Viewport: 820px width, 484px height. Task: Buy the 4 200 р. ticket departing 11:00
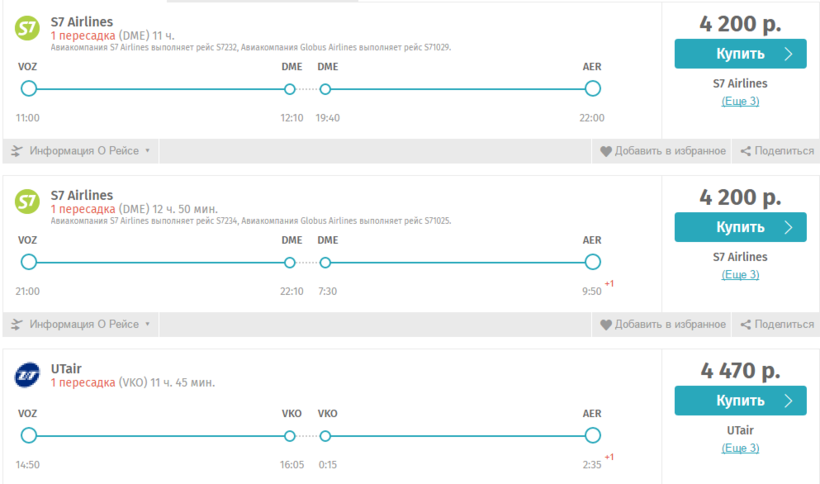(740, 54)
